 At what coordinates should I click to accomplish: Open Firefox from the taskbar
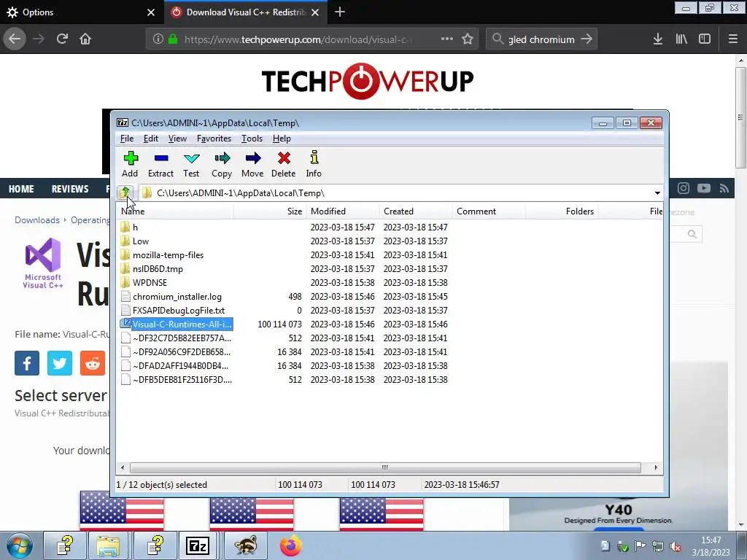pyautogui.click(x=290, y=545)
